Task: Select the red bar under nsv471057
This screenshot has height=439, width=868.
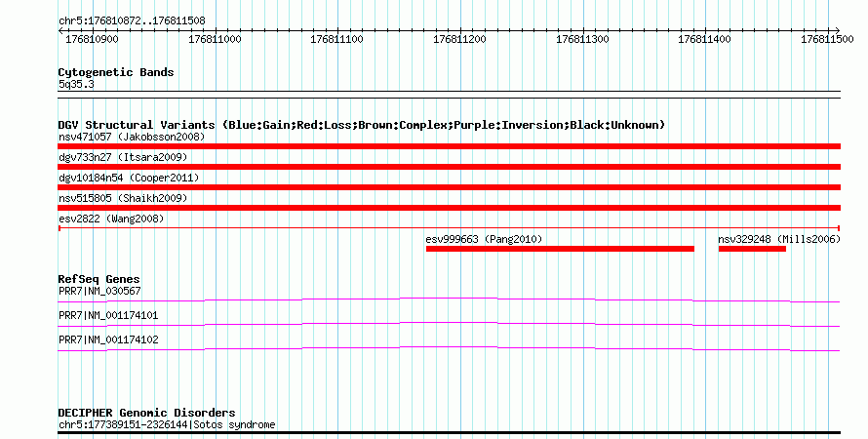Action: point(449,146)
